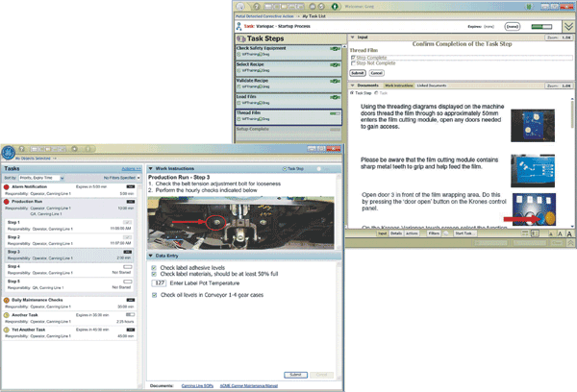The height and width of the screenshot is (392, 577).
Task: Click Label Pot Temperature input field
Action: click(159, 283)
